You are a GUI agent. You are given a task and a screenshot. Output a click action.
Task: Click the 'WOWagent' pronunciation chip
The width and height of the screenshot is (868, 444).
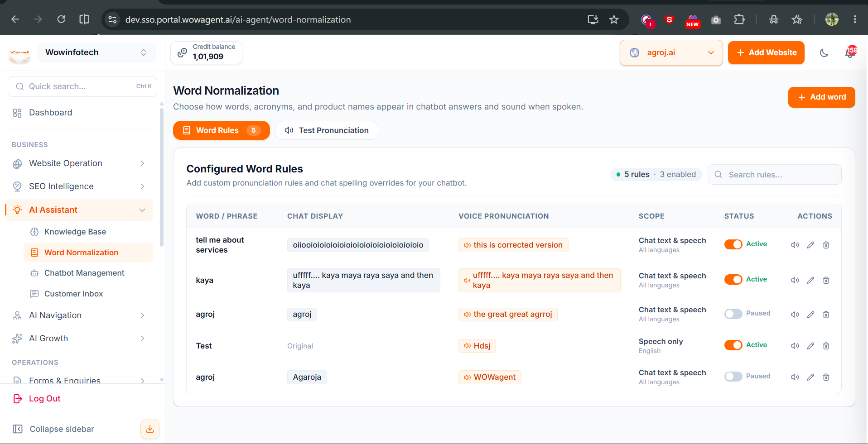point(490,377)
